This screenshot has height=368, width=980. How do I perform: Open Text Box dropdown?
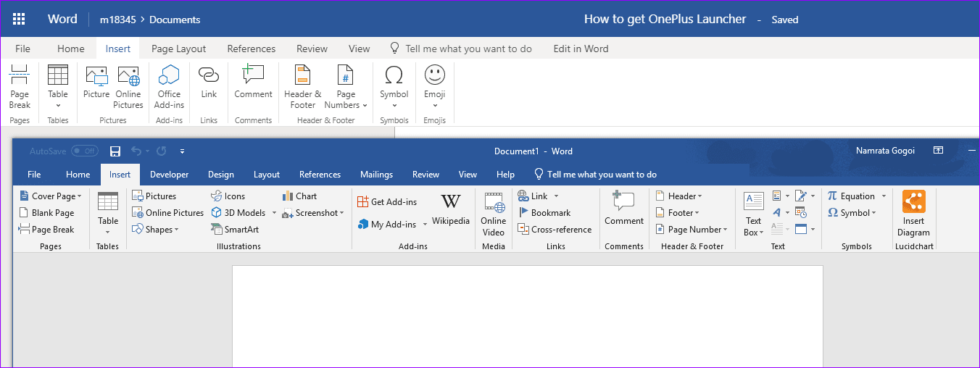tap(753, 214)
